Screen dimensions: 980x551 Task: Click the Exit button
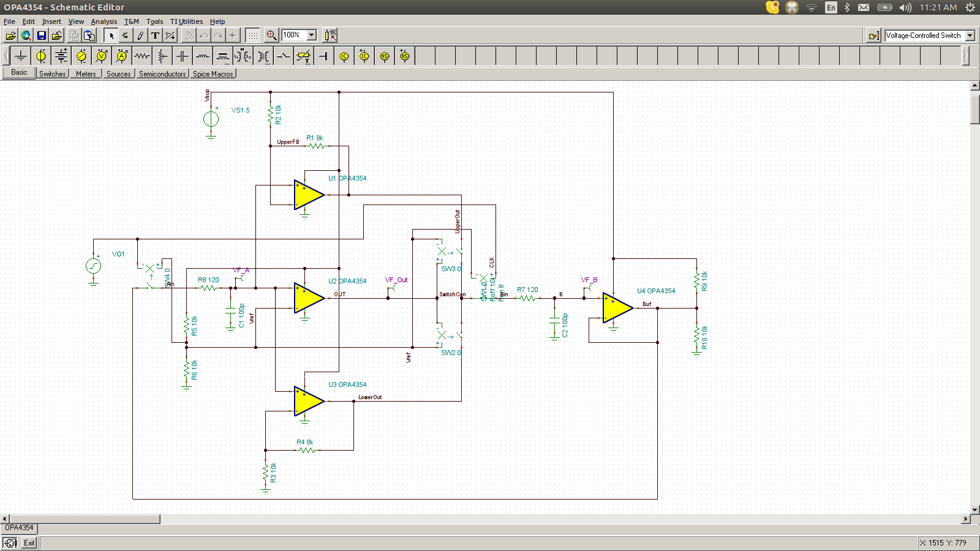[28, 542]
